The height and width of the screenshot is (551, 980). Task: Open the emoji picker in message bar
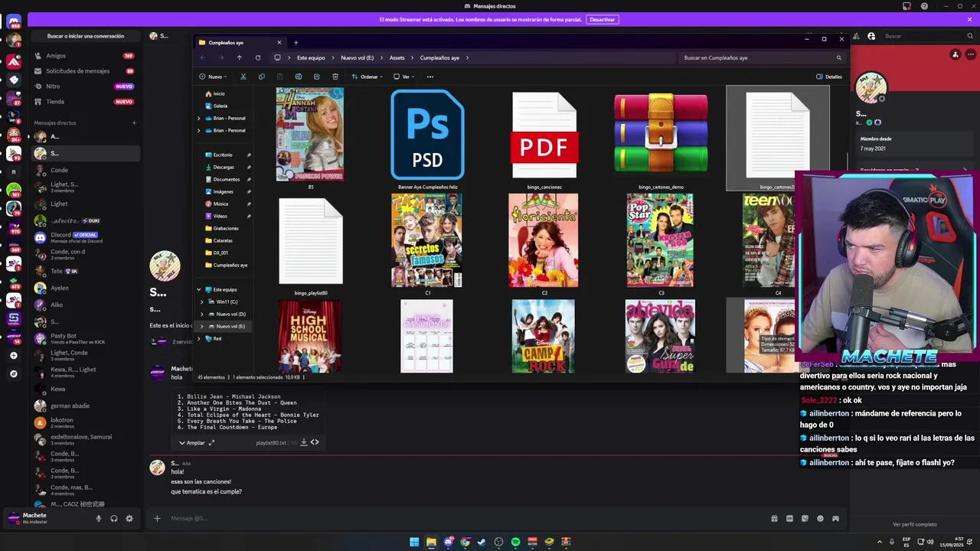[x=820, y=518]
